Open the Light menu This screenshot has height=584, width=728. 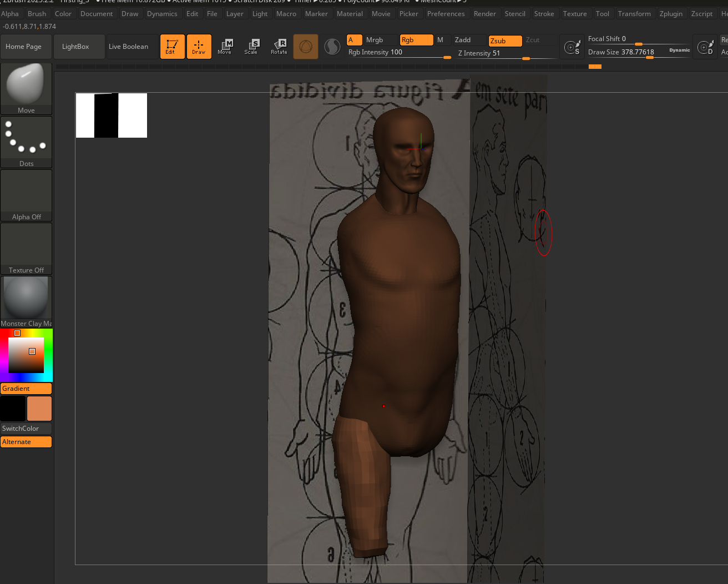pyautogui.click(x=260, y=14)
